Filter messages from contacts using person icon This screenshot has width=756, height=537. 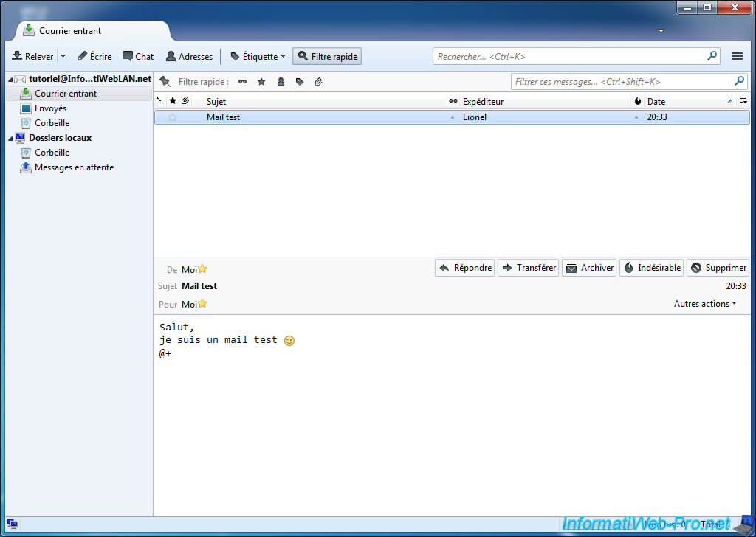[281, 81]
